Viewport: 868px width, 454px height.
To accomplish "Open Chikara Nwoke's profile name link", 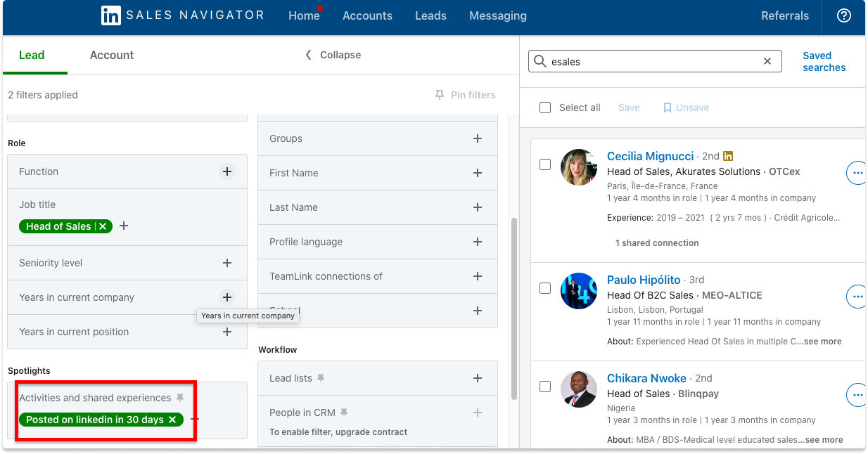I will pos(646,378).
